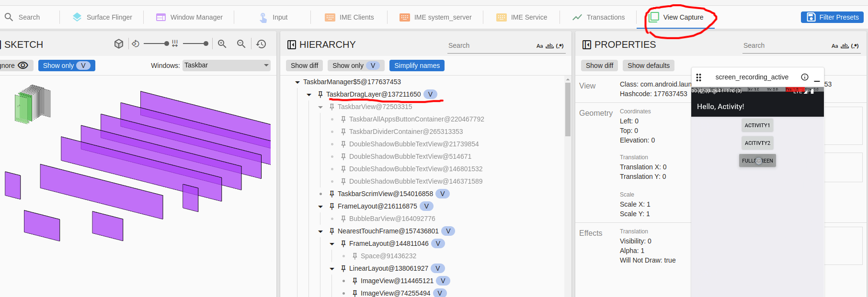Toggle Show diff in Hierarchy panel
868x297 pixels.
click(x=304, y=66)
